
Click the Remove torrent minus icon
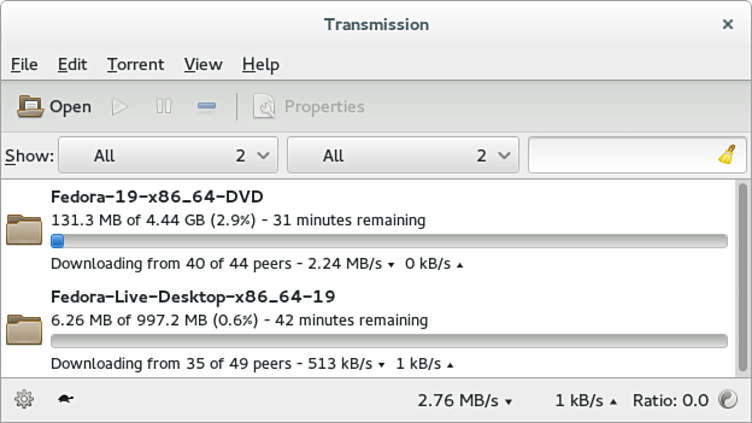pyautogui.click(x=206, y=106)
